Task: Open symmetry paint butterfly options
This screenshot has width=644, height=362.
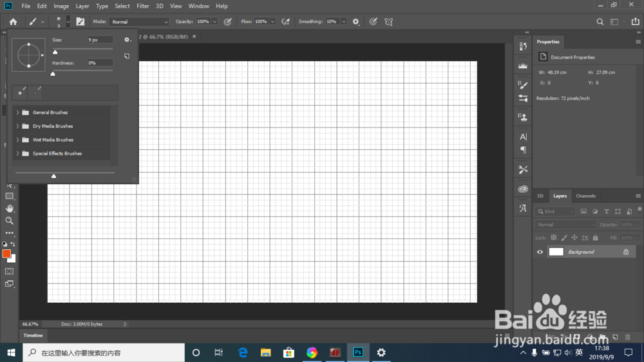Action: click(x=388, y=22)
